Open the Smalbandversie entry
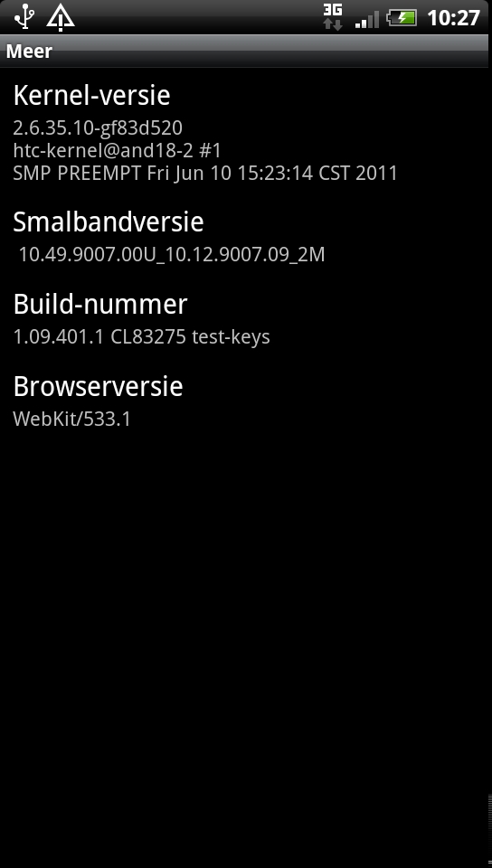This screenshot has width=492, height=868. point(246,236)
